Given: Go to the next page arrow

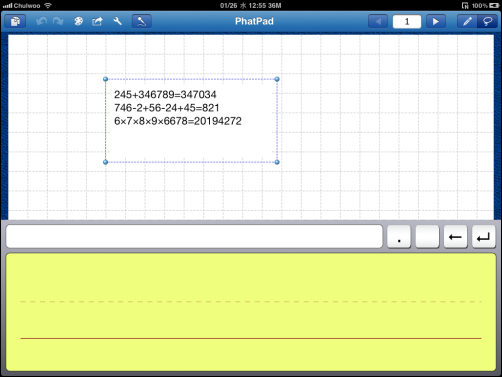Looking at the screenshot, I should 436,22.
